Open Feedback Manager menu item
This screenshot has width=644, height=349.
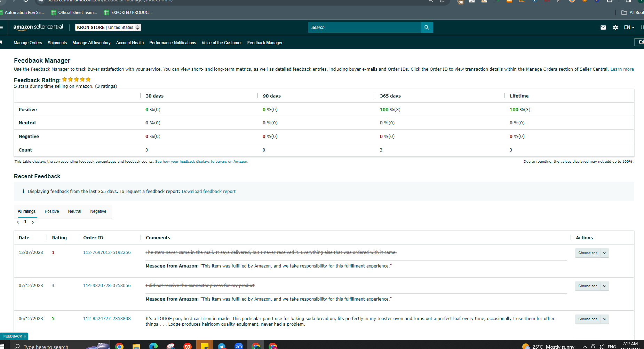(x=265, y=43)
